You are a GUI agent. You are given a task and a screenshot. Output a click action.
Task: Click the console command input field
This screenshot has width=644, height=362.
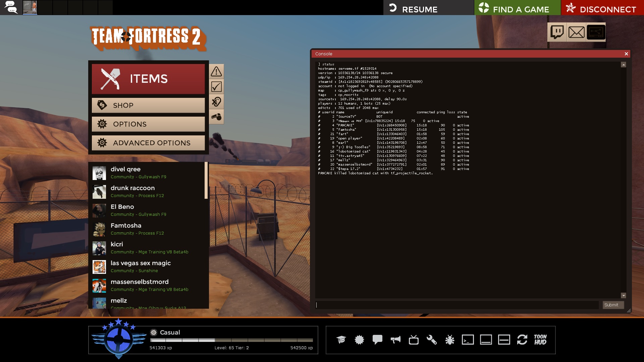pos(457,305)
